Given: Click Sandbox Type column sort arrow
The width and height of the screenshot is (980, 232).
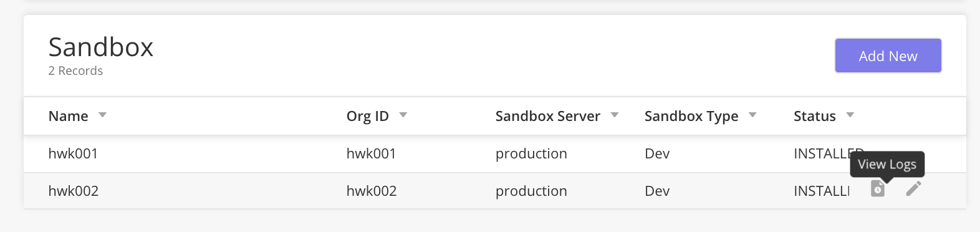Looking at the screenshot, I should coord(752,115).
